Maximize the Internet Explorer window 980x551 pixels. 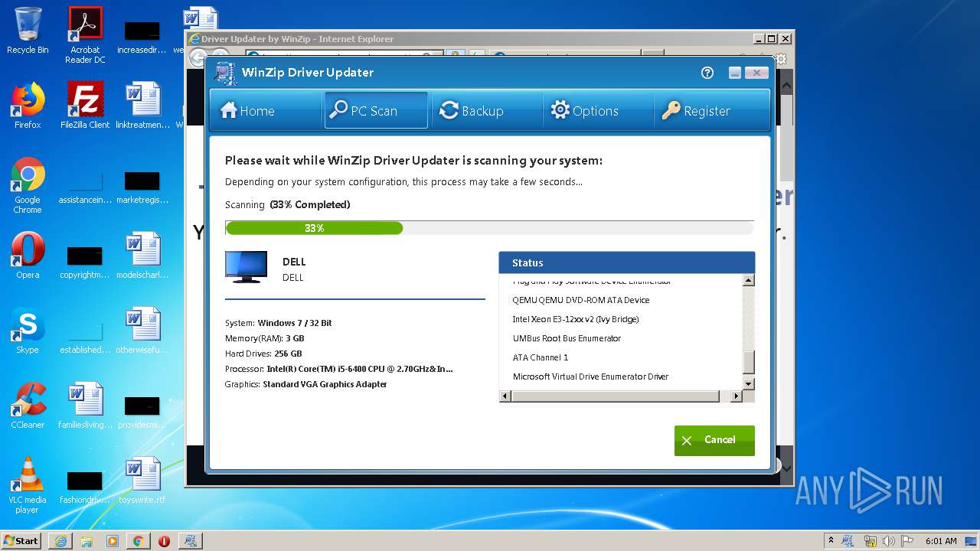pos(772,39)
